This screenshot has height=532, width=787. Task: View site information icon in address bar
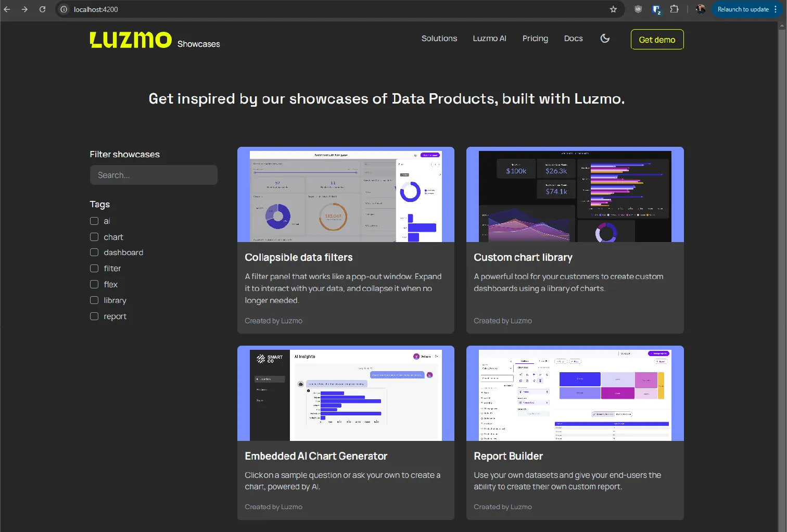coord(64,9)
